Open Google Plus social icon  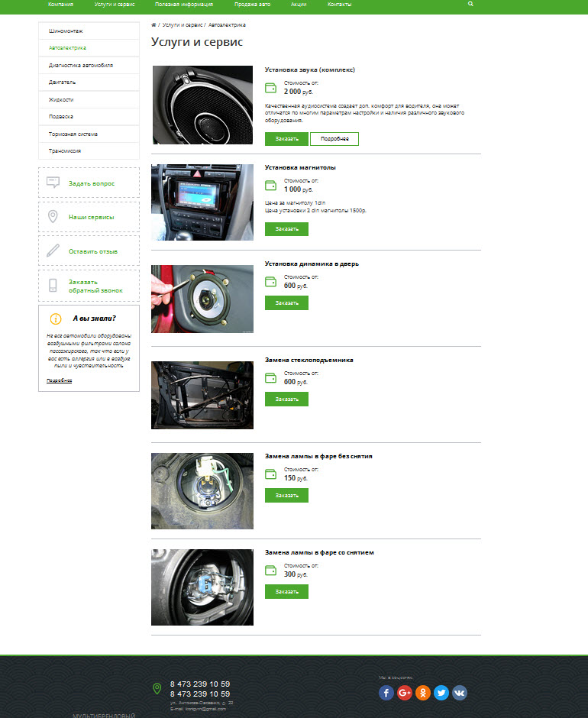click(405, 693)
